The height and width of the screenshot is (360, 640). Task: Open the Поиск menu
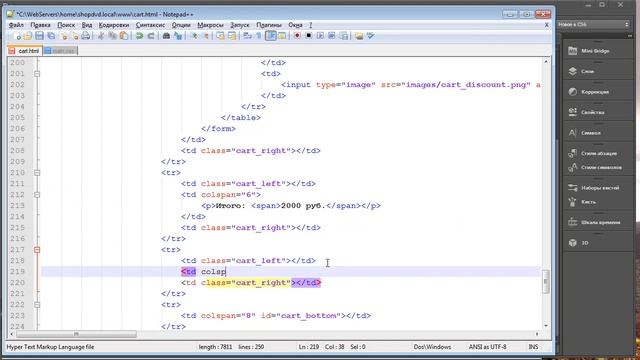(x=66, y=25)
